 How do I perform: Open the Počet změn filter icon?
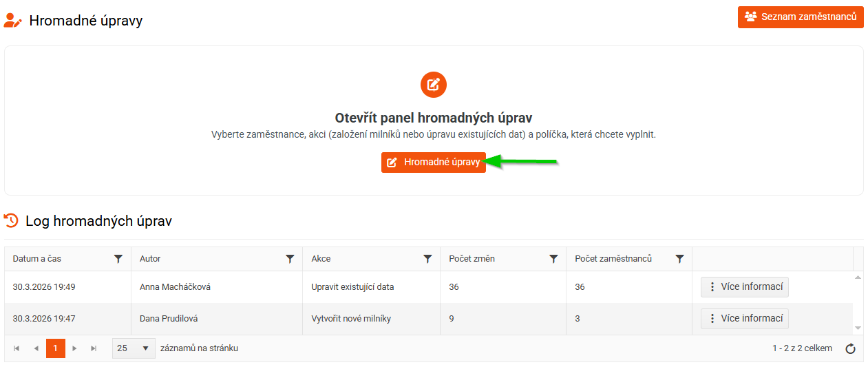tap(553, 259)
